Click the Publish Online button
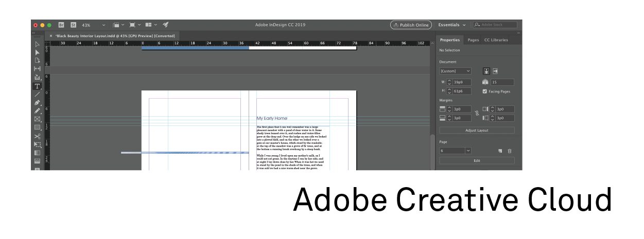 click(411, 25)
